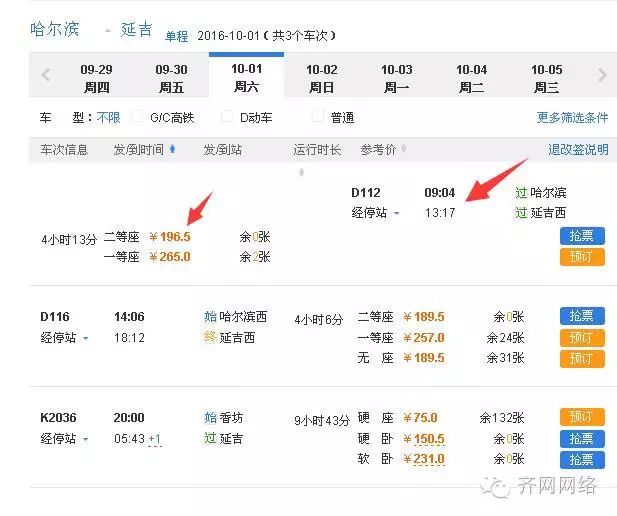Click 抢票 for K2036 soft sleeper
This screenshot has width=617, height=516.
pos(582,459)
